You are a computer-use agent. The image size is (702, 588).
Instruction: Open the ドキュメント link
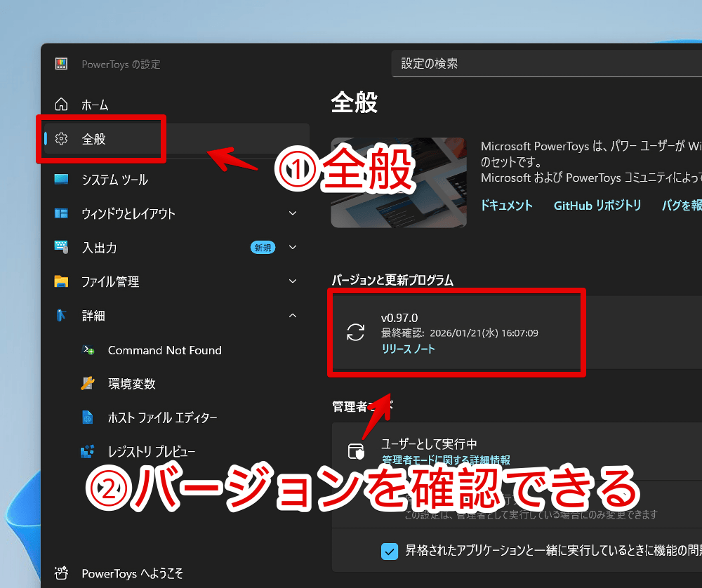pos(506,206)
